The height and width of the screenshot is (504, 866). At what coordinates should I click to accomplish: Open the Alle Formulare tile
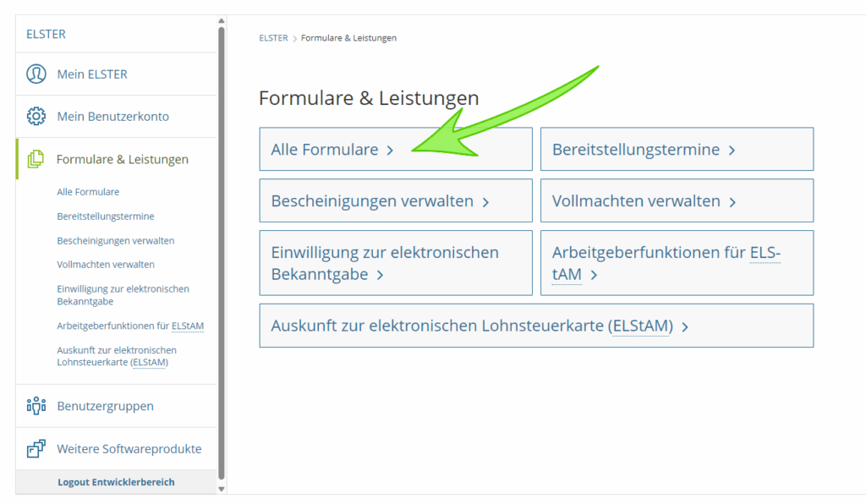[x=396, y=149]
